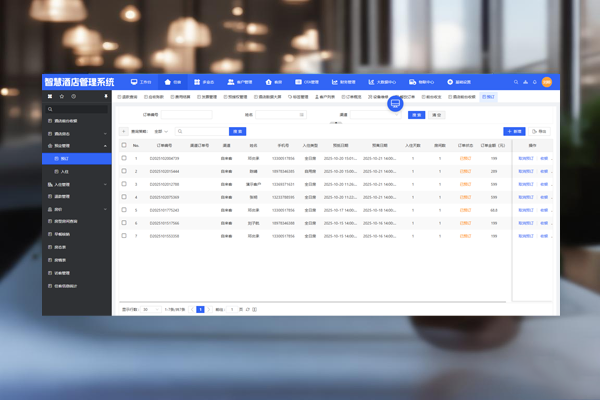This screenshot has width=600, height=400.
Task: Open the 全部 query strategy dropdown
Action: (x=161, y=131)
